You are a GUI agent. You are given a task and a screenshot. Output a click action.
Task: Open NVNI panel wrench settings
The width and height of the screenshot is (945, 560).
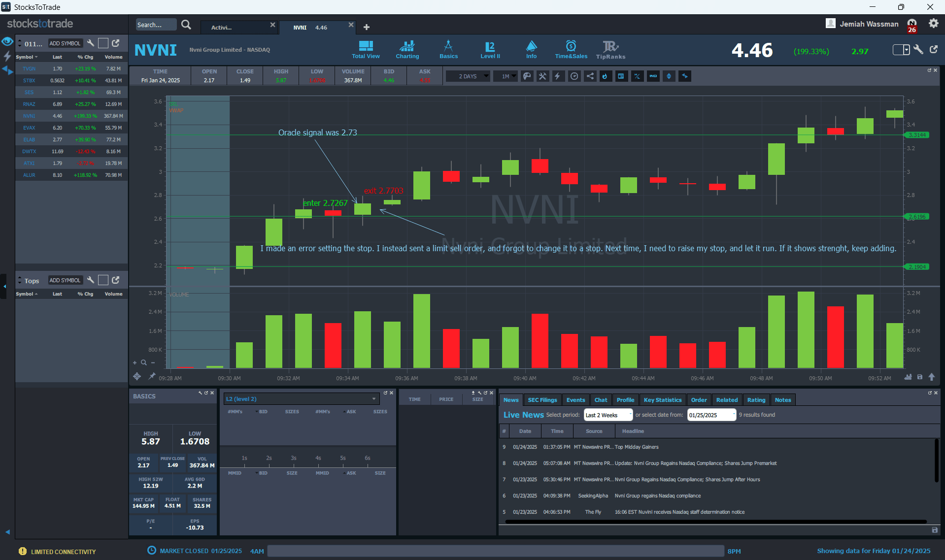918,49
